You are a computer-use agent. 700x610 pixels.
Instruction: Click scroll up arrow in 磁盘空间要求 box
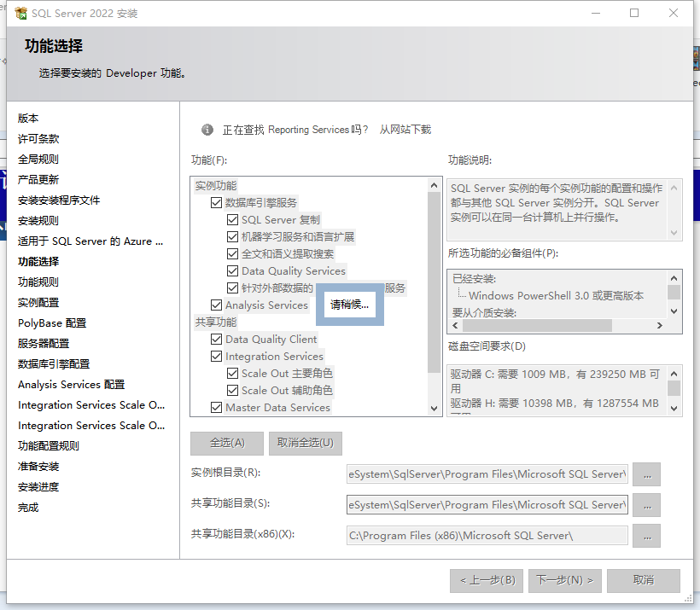coord(674,374)
